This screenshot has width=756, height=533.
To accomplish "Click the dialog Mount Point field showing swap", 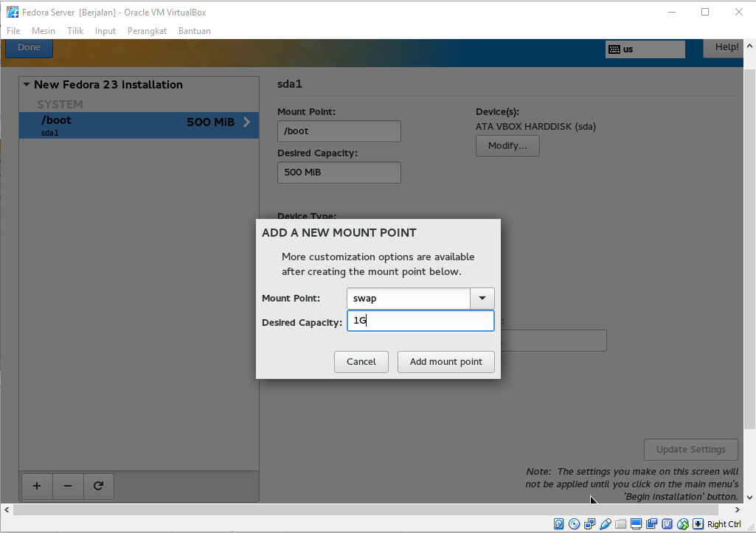I will point(409,299).
